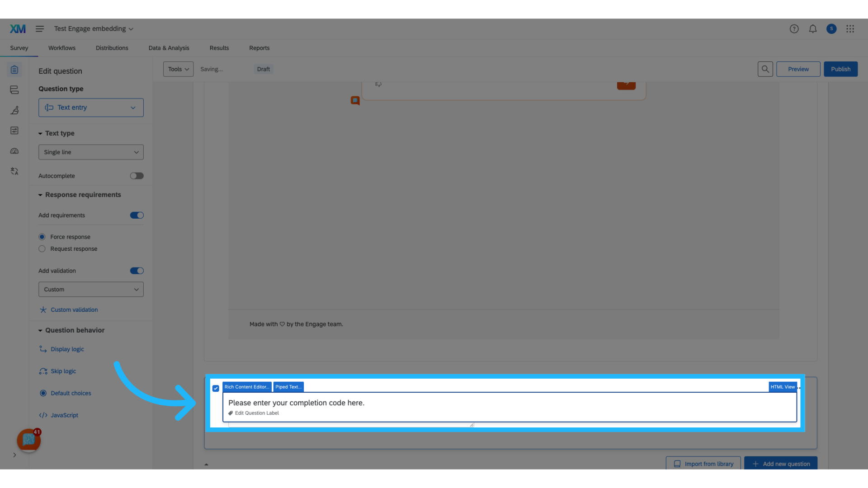Click the three-dot options on the question

tap(799, 388)
